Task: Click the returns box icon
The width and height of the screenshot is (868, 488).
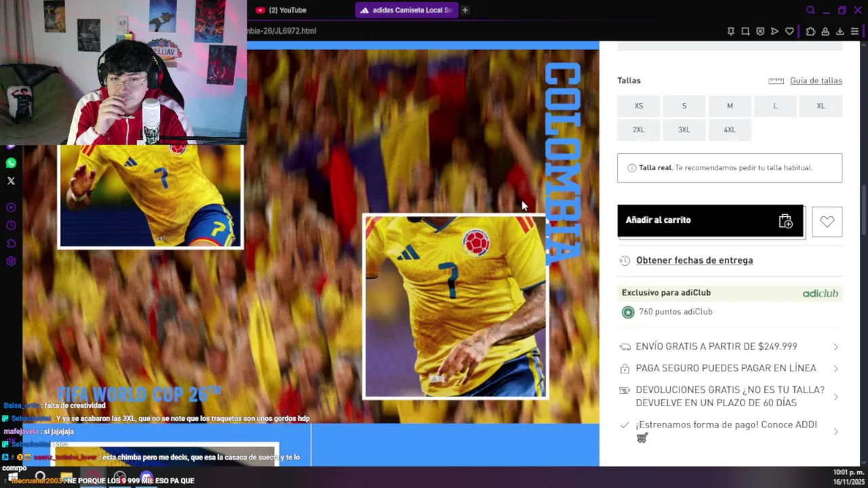Action: click(x=625, y=390)
